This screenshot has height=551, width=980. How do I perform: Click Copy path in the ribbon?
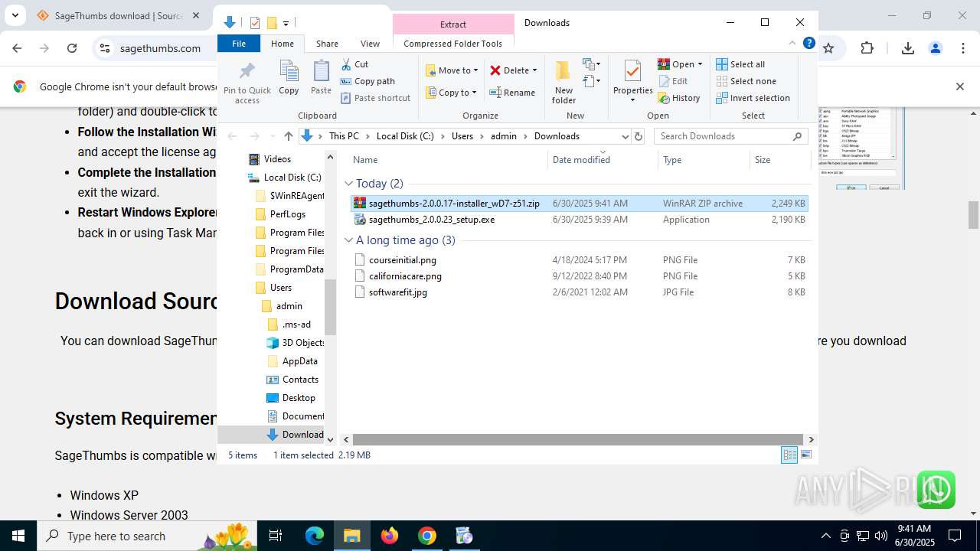367,81
